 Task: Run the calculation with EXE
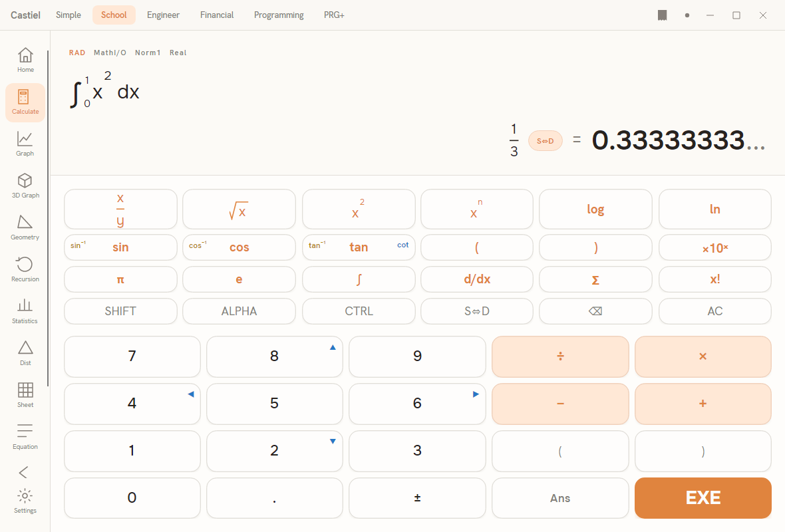click(703, 498)
